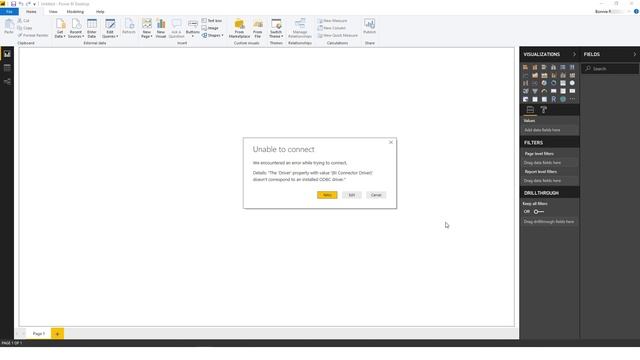
Task: Switch to the Modeling ribbon tab
Action: (x=75, y=11)
